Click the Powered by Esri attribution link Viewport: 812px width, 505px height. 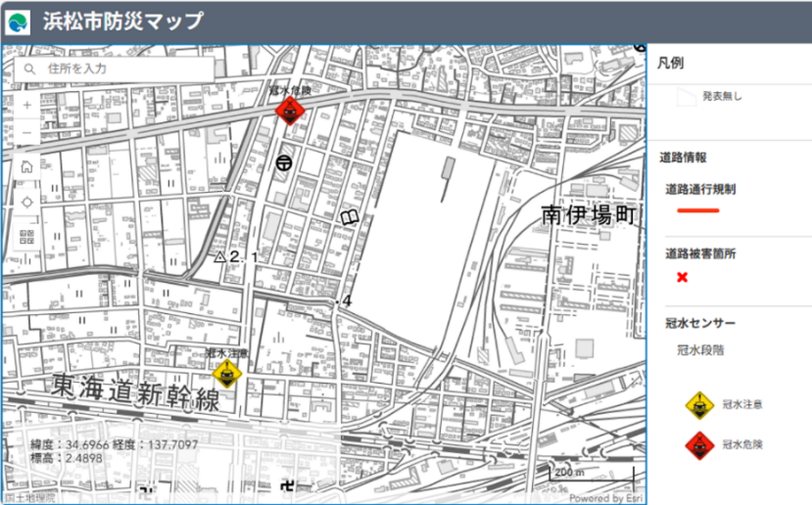[x=605, y=498]
